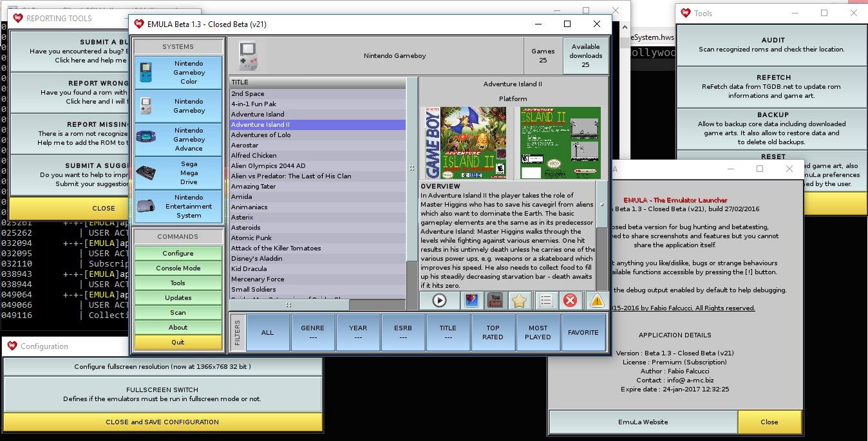View Adventure Island II back cover thumbnail
Viewport: 868px width, 441px height.
[x=560, y=143]
